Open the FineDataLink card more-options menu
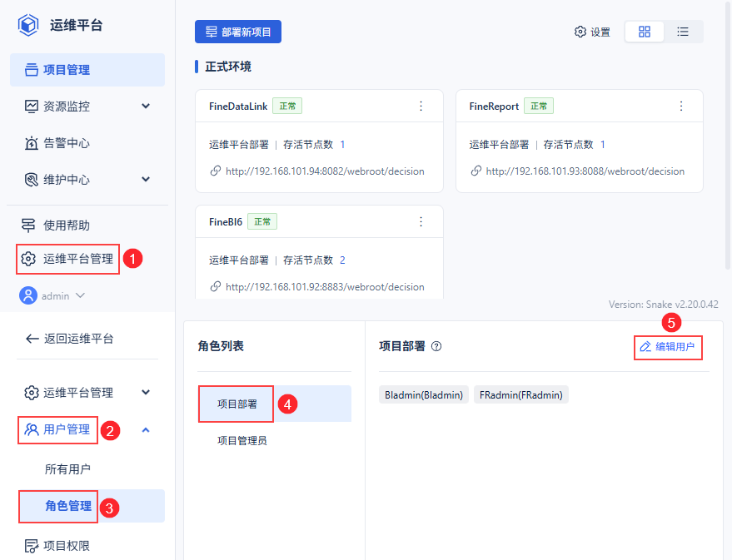This screenshot has height=560, width=732. [421, 107]
